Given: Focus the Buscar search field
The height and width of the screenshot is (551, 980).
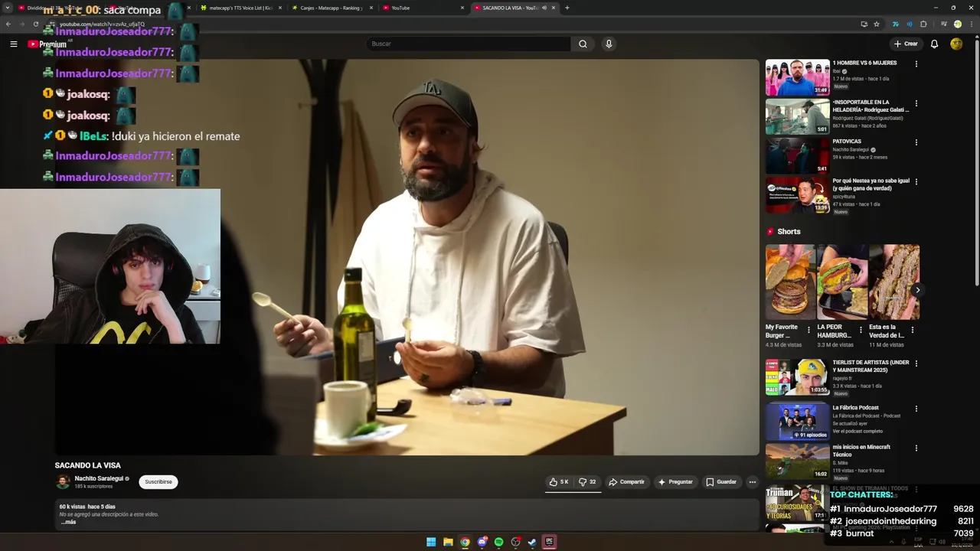Looking at the screenshot, I should coord(468,44).
